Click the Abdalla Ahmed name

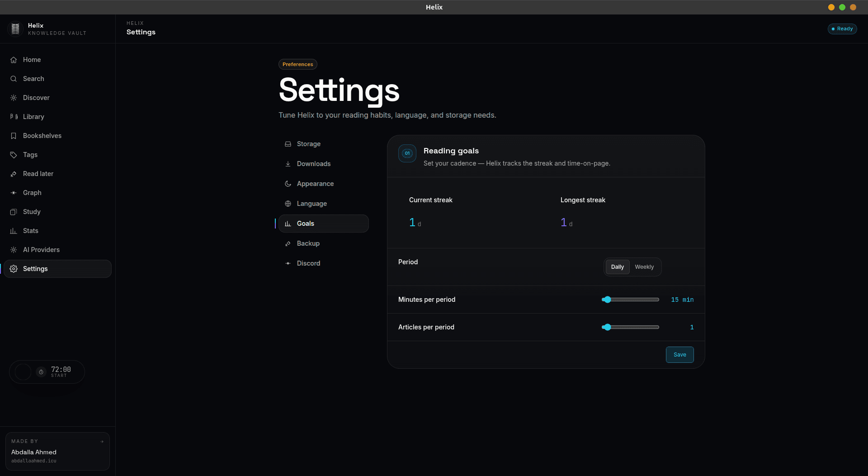[34, 452]
